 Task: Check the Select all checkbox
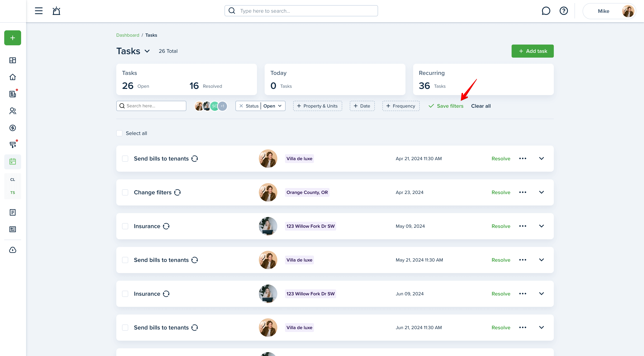coord(119,133)
